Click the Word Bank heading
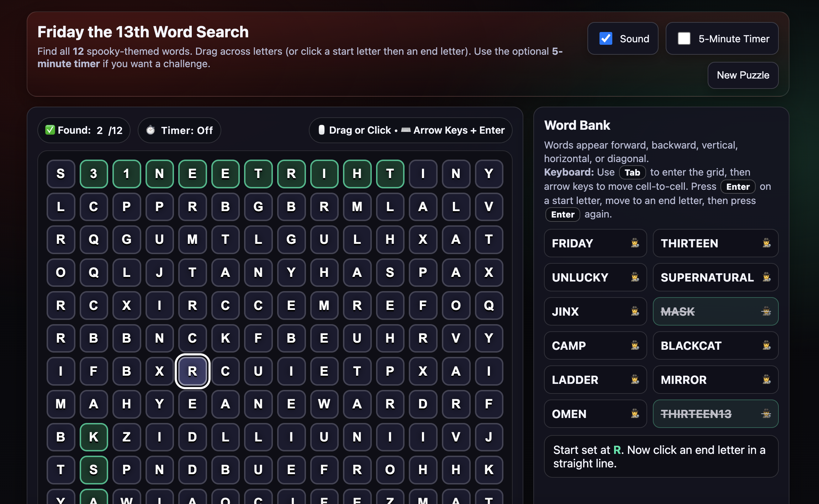Screen dimensions: 819x504 [x=577, y=125]
